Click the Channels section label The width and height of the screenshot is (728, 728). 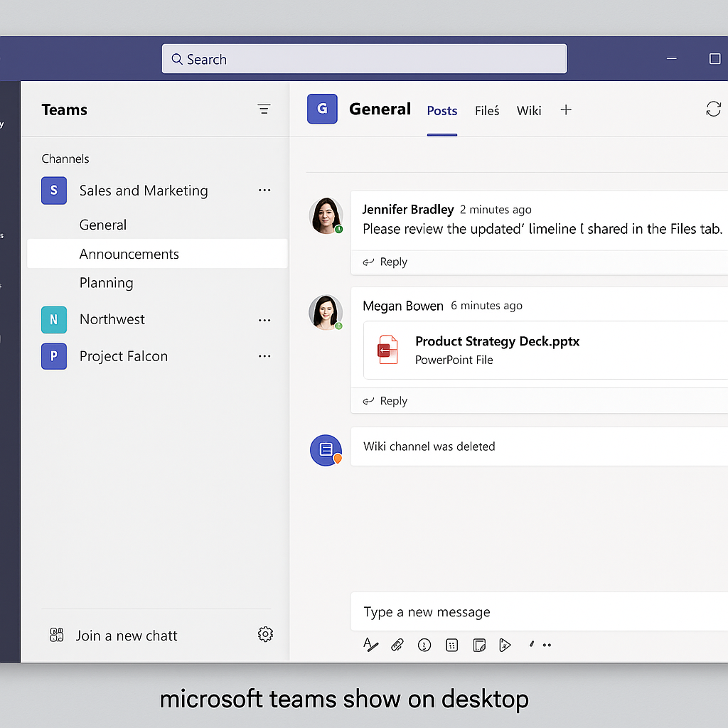65,159
